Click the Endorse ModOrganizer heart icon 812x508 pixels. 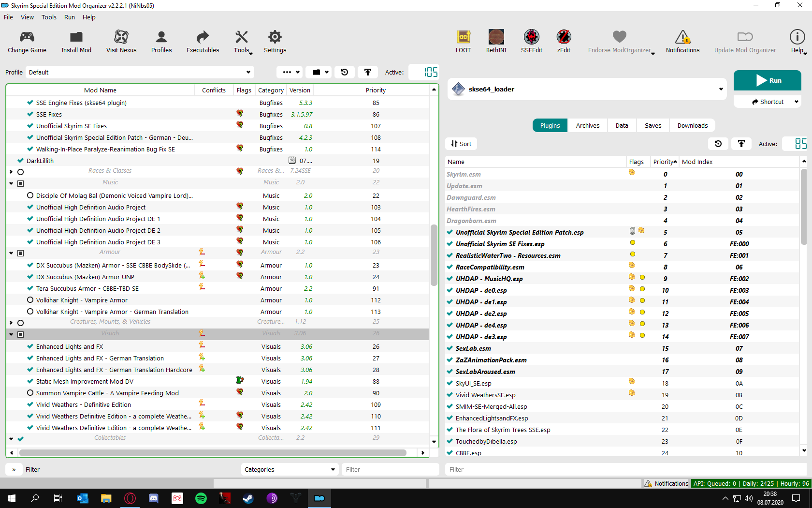pyautogui.click(x=620, y=37)
